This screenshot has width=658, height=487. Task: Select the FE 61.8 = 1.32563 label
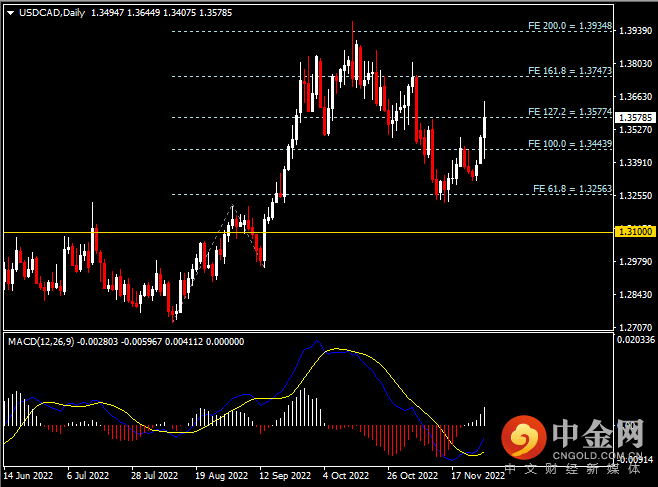[x=572, y=188]
